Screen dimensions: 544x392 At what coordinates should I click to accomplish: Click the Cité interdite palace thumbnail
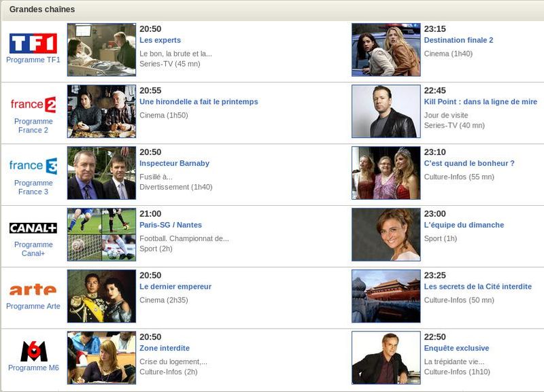pyautogui.click(x=386, y=296)
